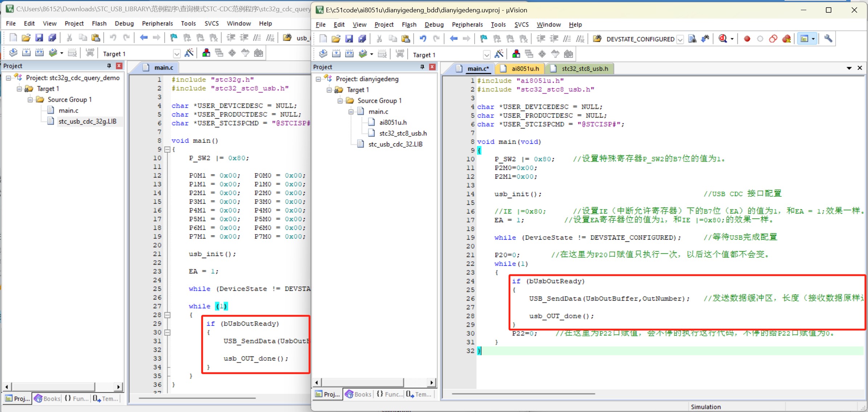Switch to Func... tab in dianyigedeng panel

coord(389,394)
